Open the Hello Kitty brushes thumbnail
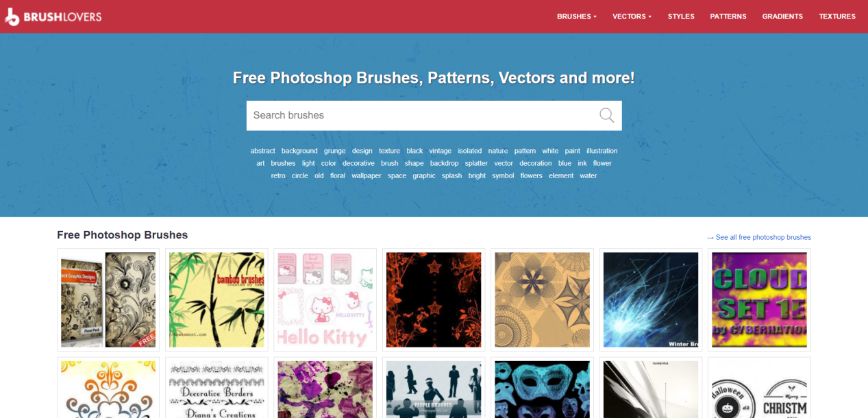The image size is (868, 418). (325, 299)
